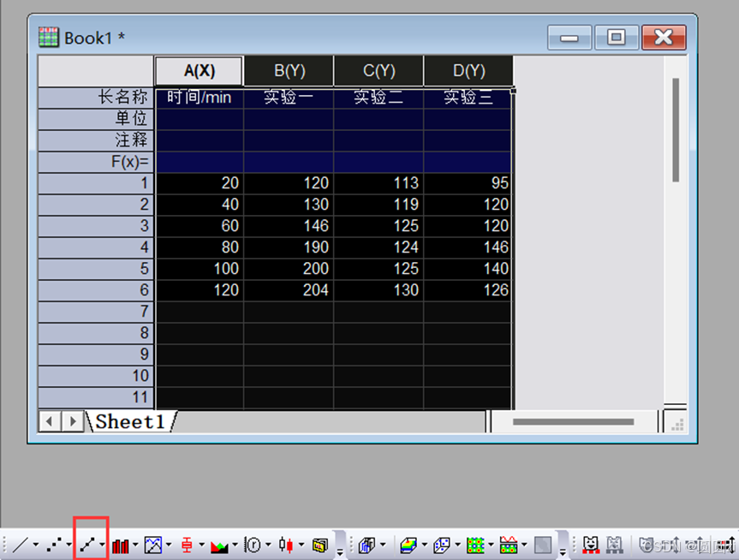739x560 pixels.
Task: Select the 长名称 row header
Action: click(x=96, y=98)
